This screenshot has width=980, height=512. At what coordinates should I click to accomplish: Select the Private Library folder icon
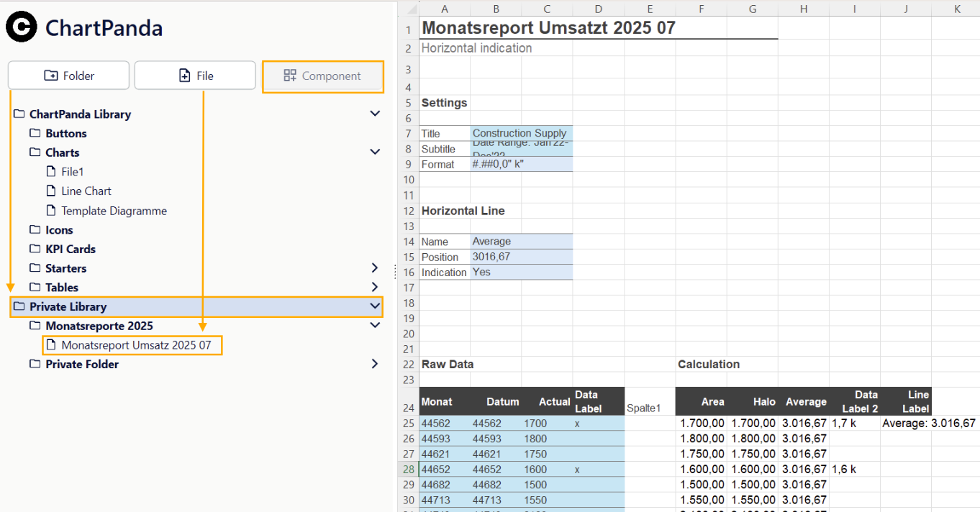(19, 306)
